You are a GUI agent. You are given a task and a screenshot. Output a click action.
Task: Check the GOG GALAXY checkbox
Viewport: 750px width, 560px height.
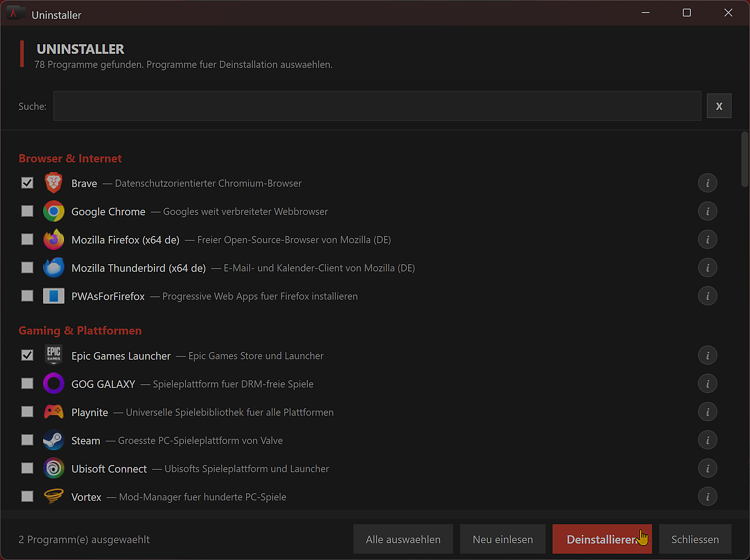pyautogui.click(x=27, y=384)
